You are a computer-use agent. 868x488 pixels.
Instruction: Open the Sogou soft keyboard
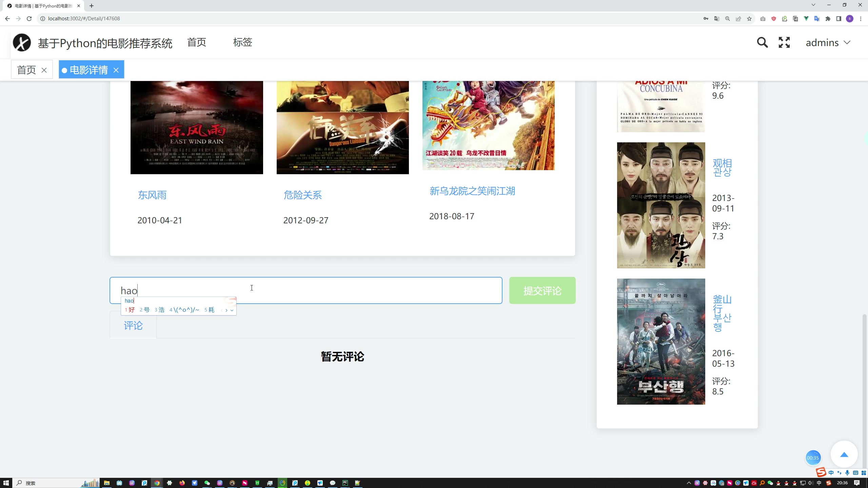pyautogui.click(x=855, y=473)
